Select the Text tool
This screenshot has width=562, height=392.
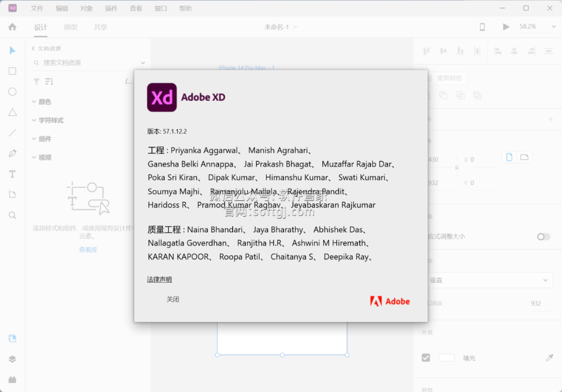pos(12,174)
